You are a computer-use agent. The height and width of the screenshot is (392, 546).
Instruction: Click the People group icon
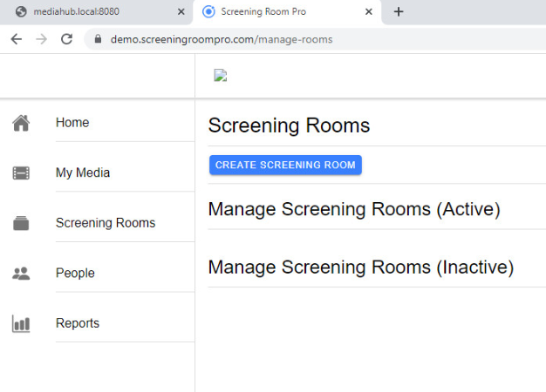point(21,274)
